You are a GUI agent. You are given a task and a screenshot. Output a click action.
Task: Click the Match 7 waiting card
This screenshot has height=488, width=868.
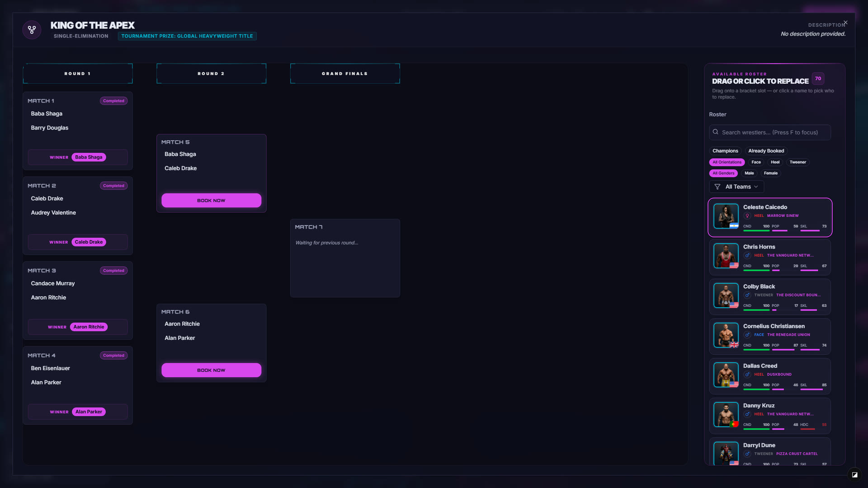345,258
